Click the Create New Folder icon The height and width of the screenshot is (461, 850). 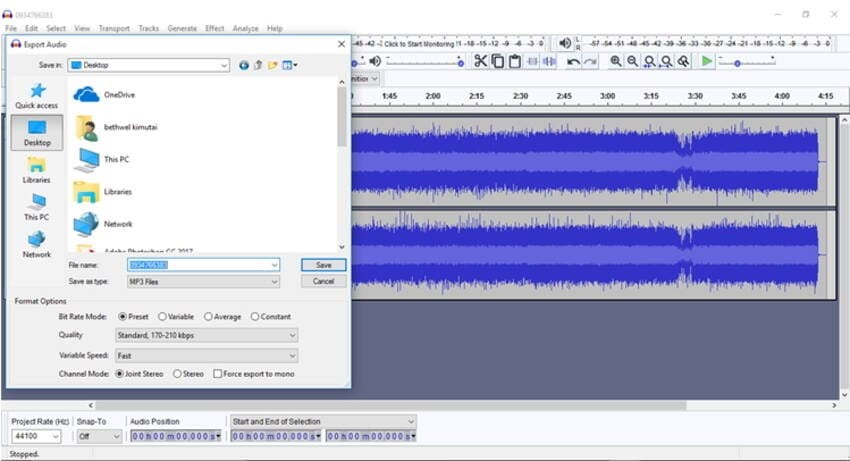point(272,65)
